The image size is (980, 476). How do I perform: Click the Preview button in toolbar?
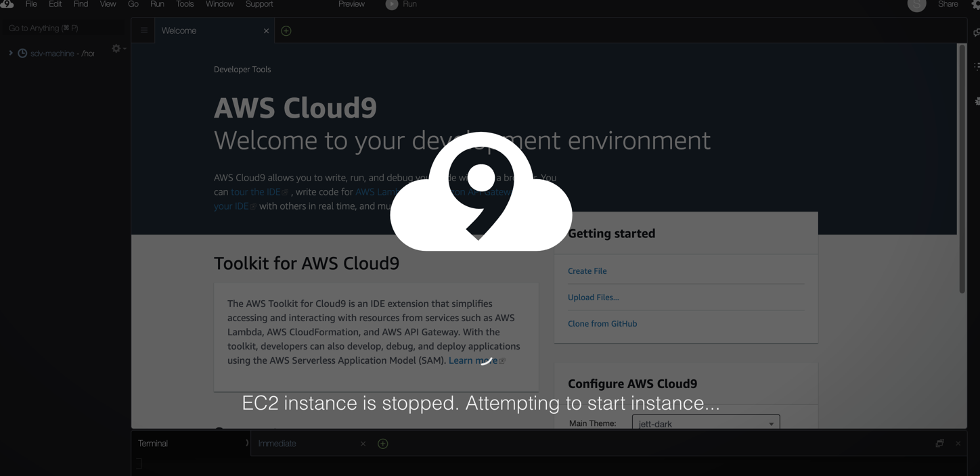coord(351,4)
